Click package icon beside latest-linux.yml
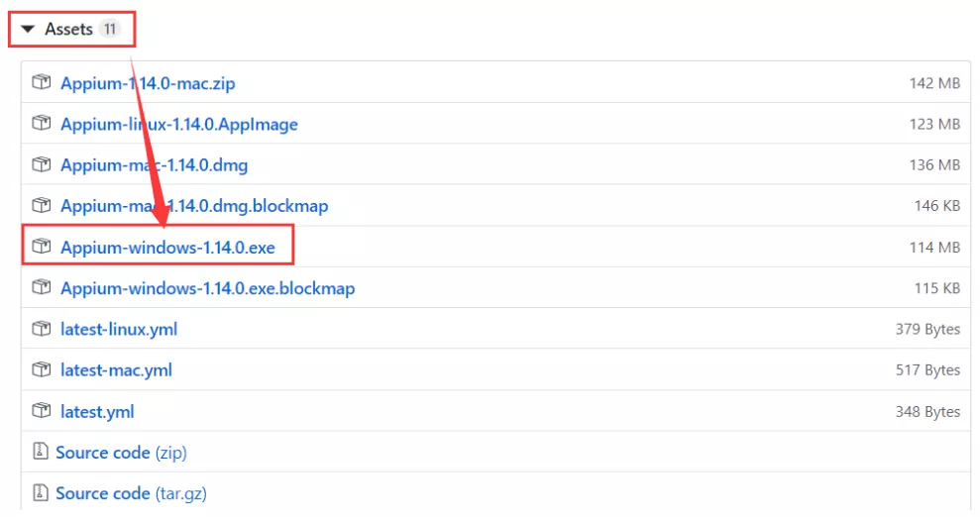This screenshot has height=517, width=980. pyautogui.click(x=42, y=328)
